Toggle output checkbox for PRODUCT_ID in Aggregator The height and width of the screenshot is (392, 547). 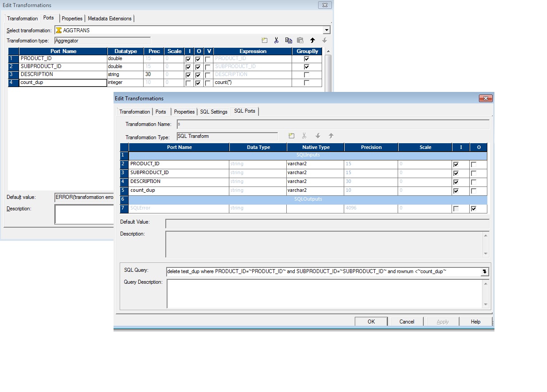198,59
